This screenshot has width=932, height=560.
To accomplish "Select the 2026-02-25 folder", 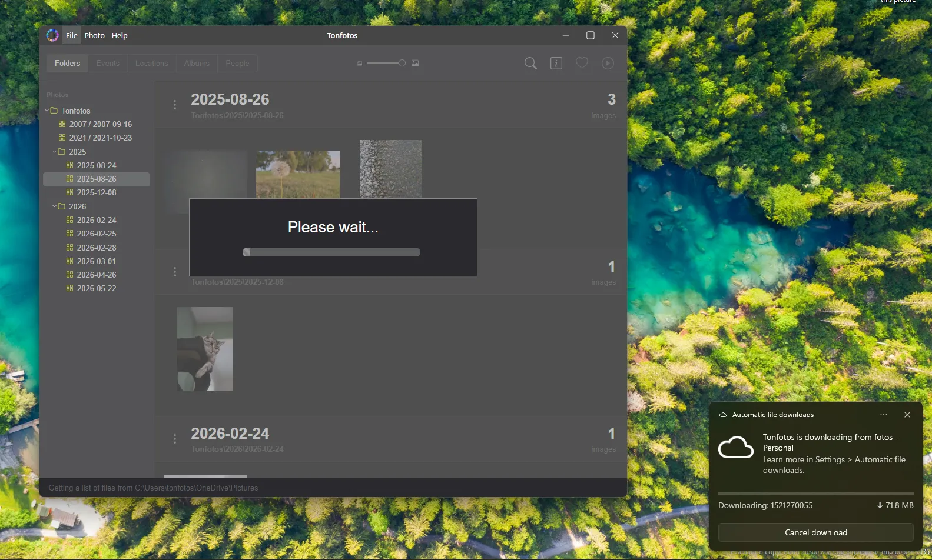I will (97, 234).
